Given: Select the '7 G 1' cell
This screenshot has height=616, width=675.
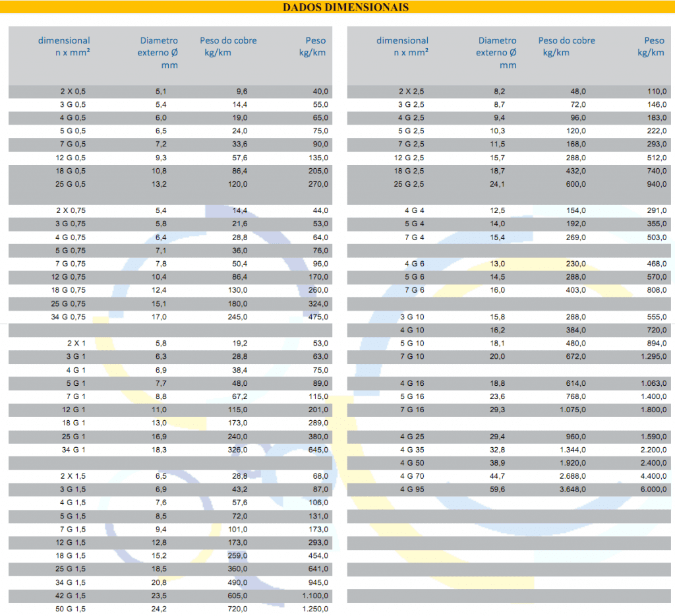Looking at the screenshot, I should click(x=76, y=396).
